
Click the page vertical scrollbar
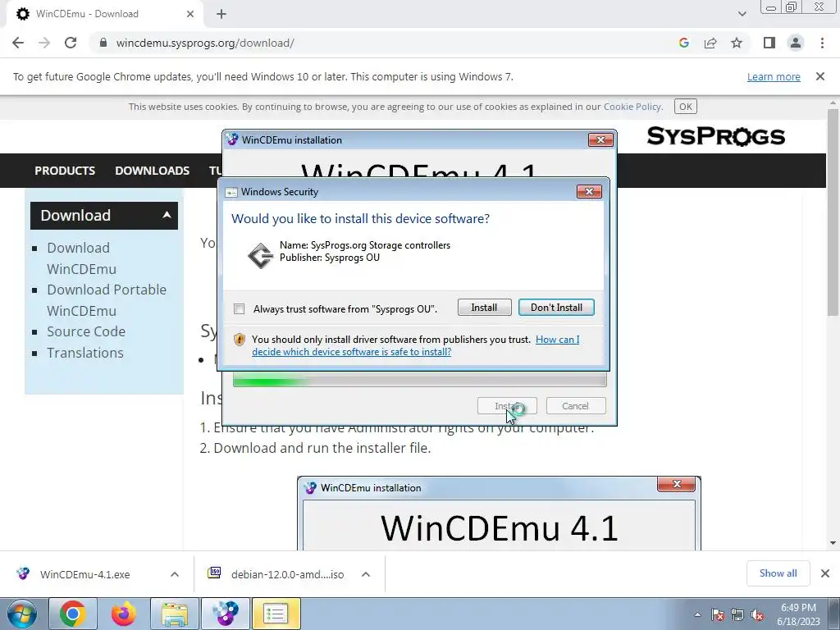point(833,212)
